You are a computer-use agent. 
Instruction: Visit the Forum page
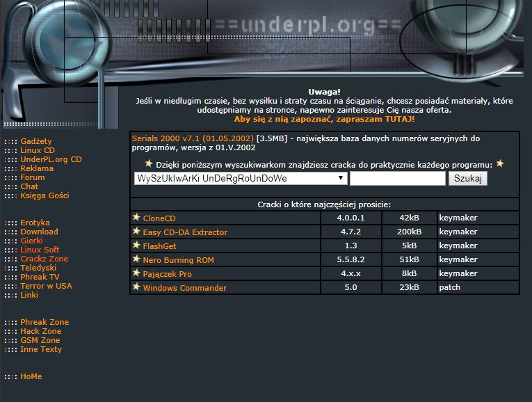[x=32, y=177]
